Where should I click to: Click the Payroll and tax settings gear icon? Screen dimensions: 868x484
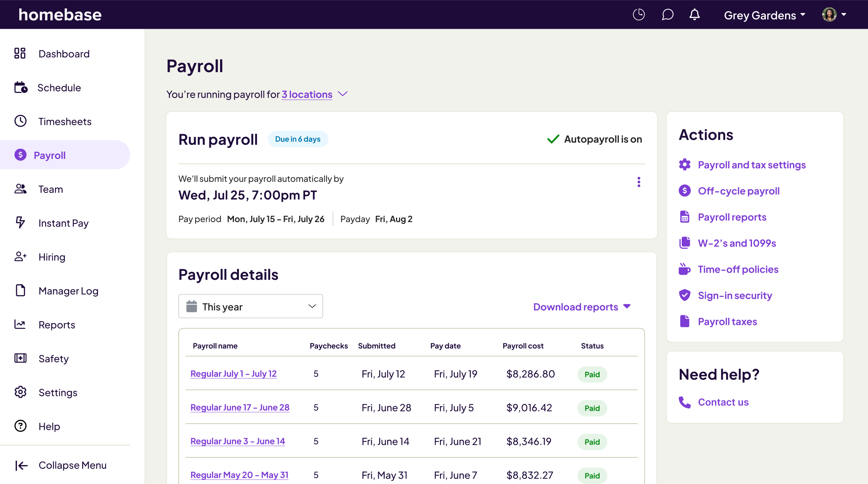point(684,164)
